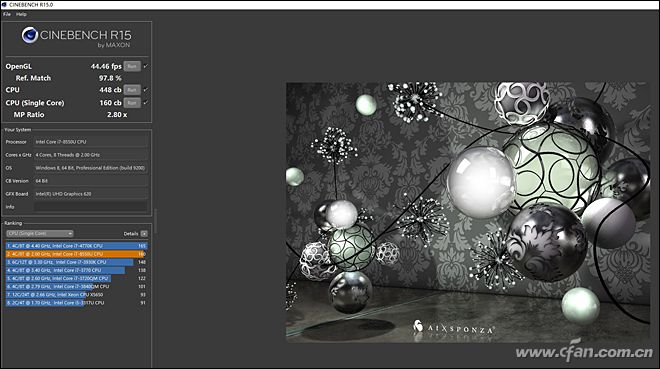
Task: Toggle the CPU Single Core checkmark
Action: tap(146, 103)
